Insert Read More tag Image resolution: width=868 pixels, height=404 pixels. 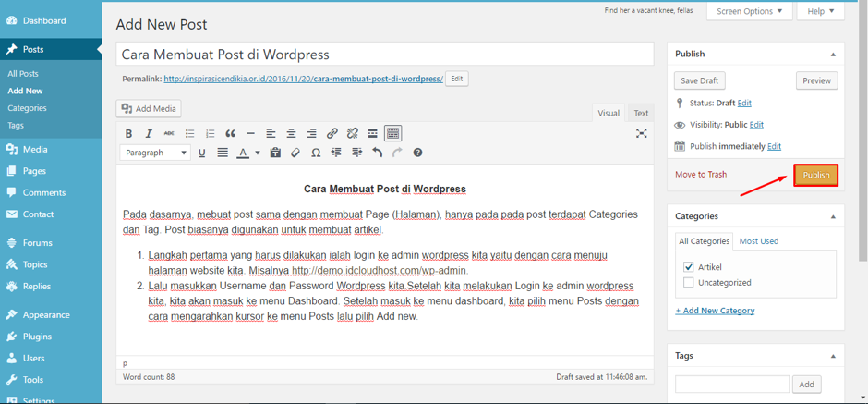click(372, 133)
